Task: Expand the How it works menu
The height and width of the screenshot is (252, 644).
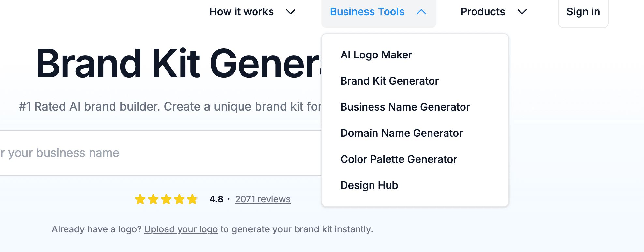Action: pyautogui.click(x=252, y=12)
